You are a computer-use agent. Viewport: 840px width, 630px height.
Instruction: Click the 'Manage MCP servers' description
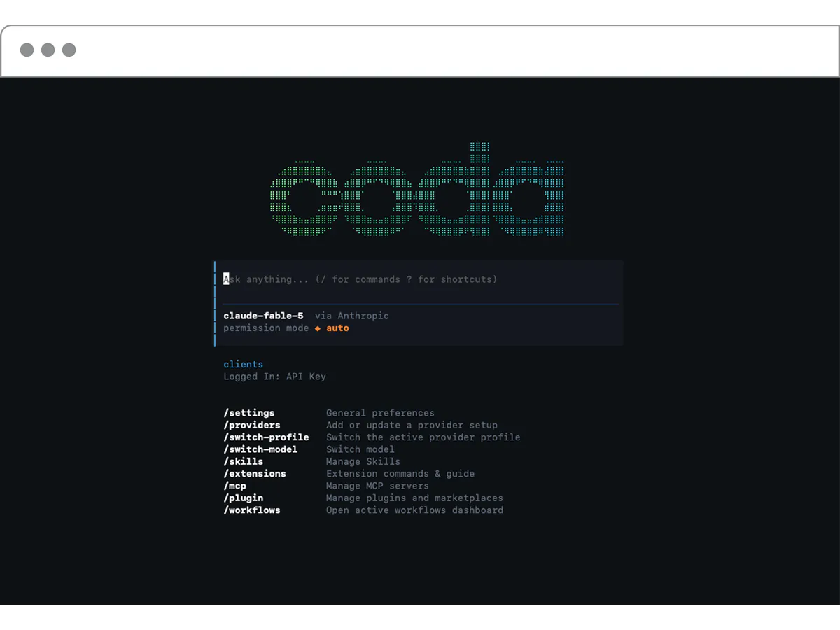pyautogui.click(x=377, y=486)
